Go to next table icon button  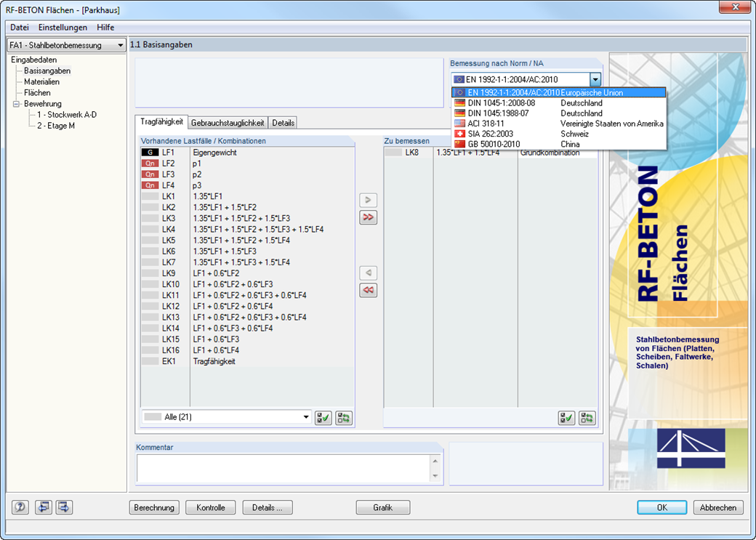(x=65, y=507)
